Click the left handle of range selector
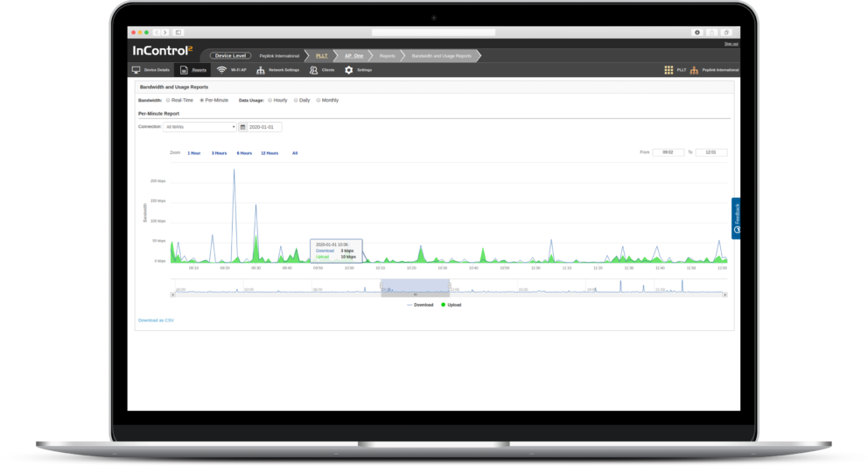 (x=381, y=286)
